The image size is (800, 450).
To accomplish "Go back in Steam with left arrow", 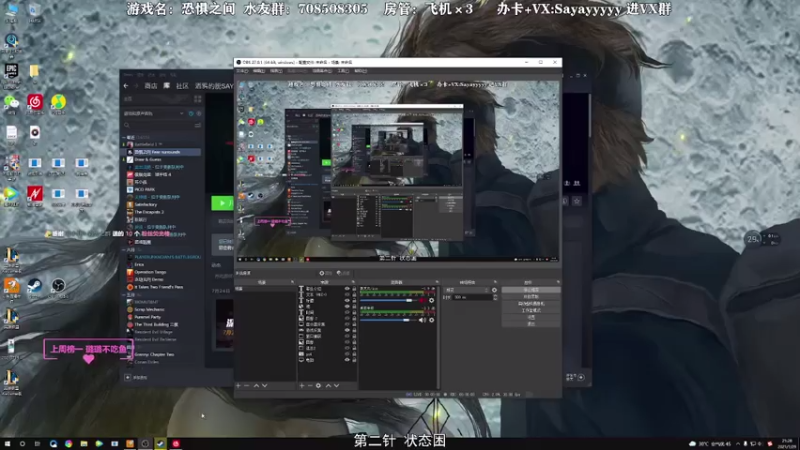I will pyautogui.click(x=126, y=86).
